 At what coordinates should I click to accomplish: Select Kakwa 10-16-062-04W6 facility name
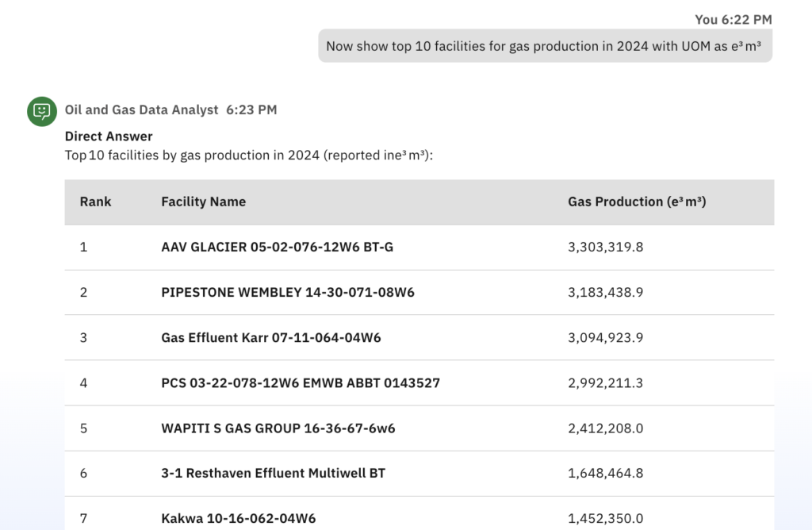coord(238,519)
